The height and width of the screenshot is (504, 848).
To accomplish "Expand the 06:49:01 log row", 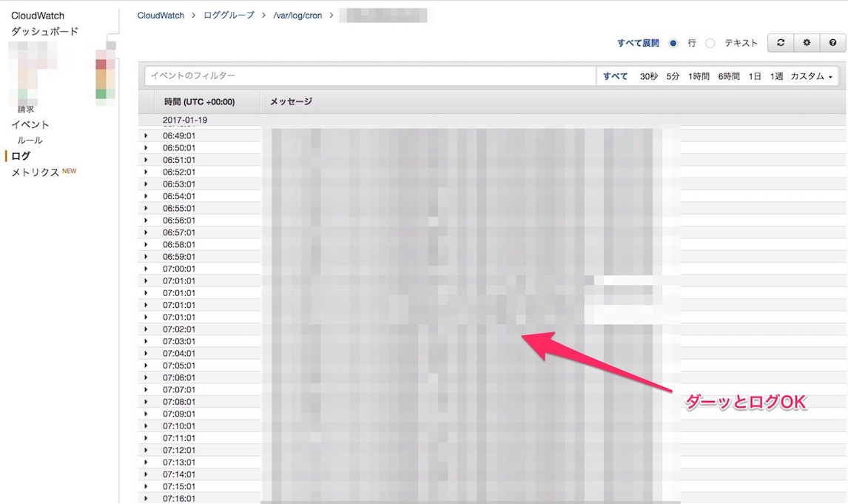I will pos(146,135).
